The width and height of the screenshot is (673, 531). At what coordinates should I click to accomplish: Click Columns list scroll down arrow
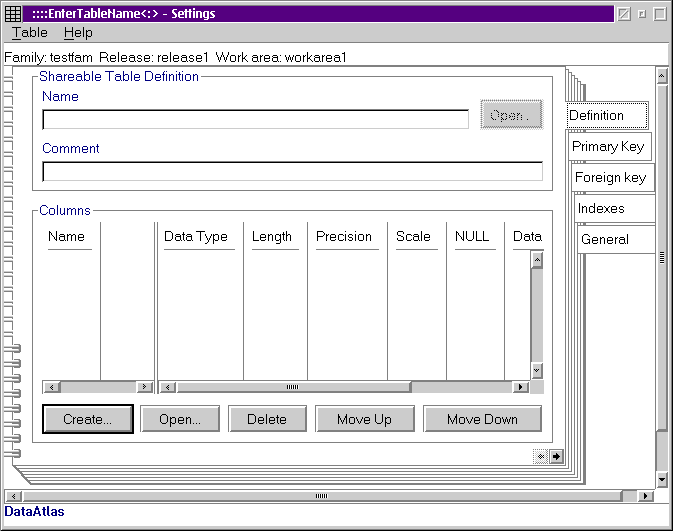[x=536, y=370]
